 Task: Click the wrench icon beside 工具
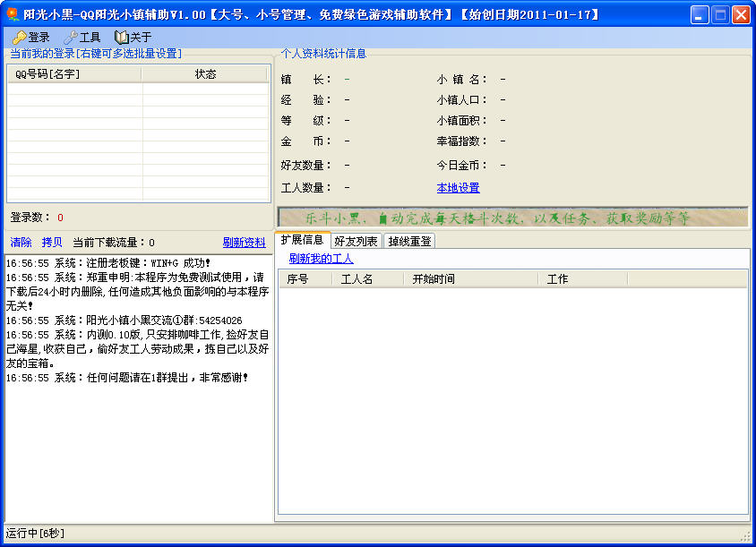71,37
